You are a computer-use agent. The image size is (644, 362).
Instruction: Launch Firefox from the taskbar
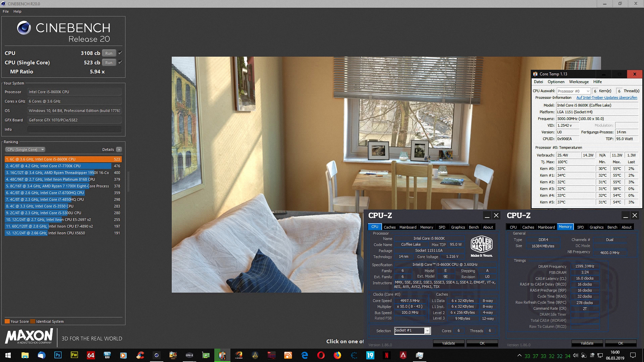click(337, 355)
